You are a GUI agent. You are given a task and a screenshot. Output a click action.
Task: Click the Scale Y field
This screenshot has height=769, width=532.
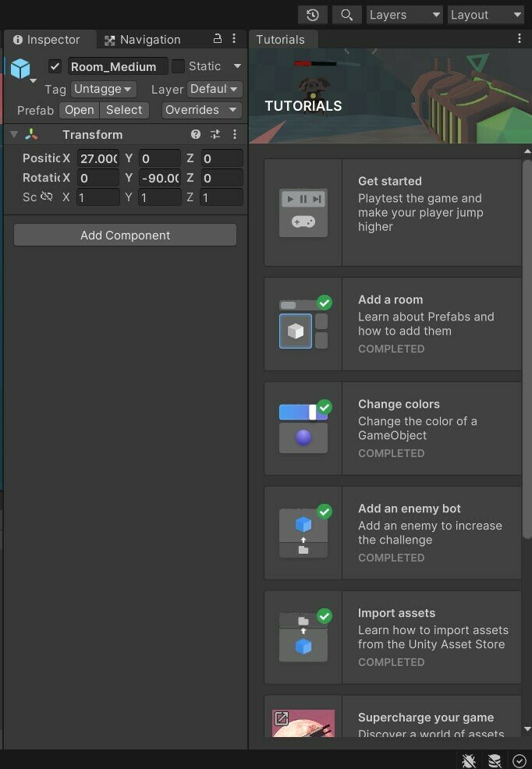coord(160,197)
